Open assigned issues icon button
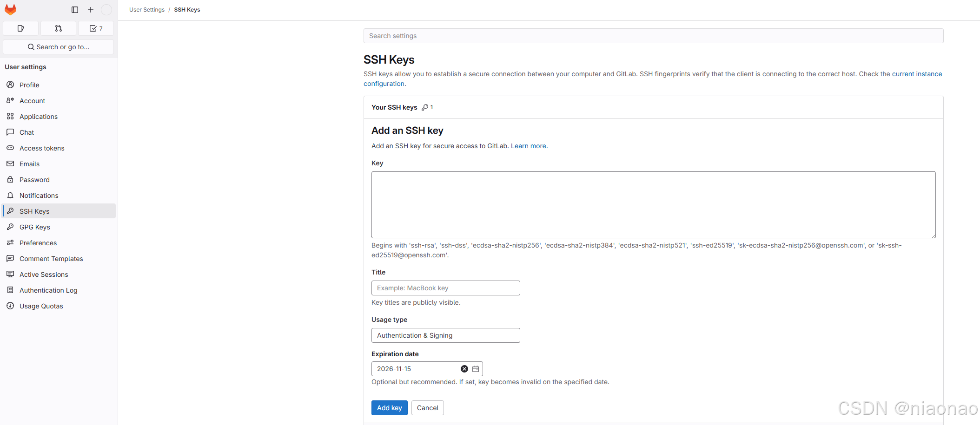This screenshot has width=980, height=425. [x=20, y=28]
